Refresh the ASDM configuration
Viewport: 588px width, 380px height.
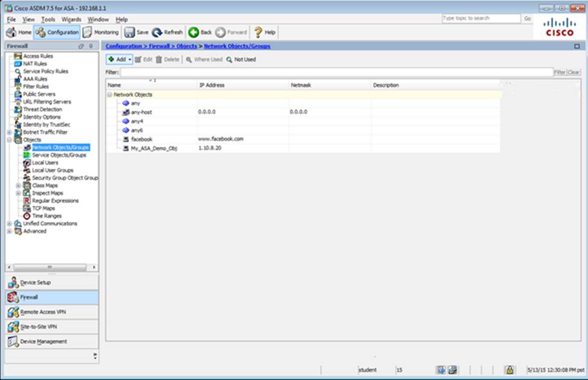pyautogui.click(x=167, y=32)
